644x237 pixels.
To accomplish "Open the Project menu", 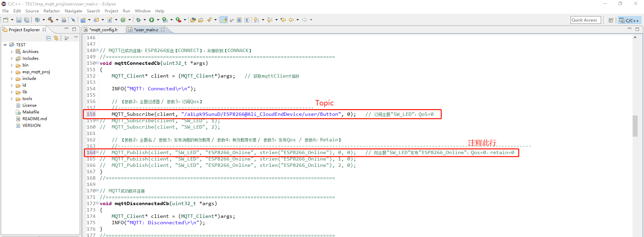I will coord(111,11).
